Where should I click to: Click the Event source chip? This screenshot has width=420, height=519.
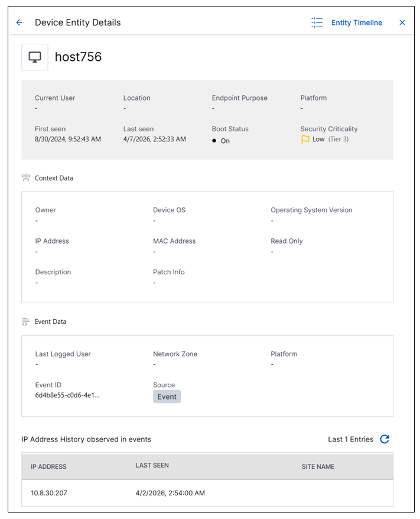167,397
